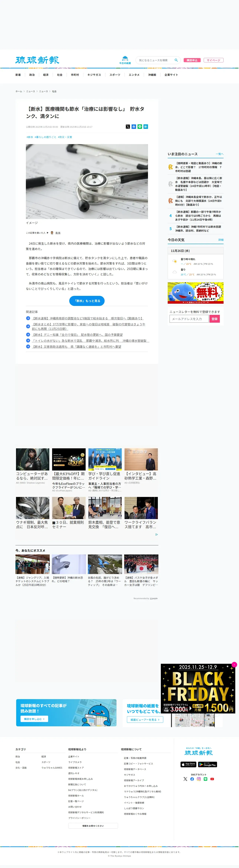Click the マイページ header button
The image size is (239, 868).
[213, 60]
